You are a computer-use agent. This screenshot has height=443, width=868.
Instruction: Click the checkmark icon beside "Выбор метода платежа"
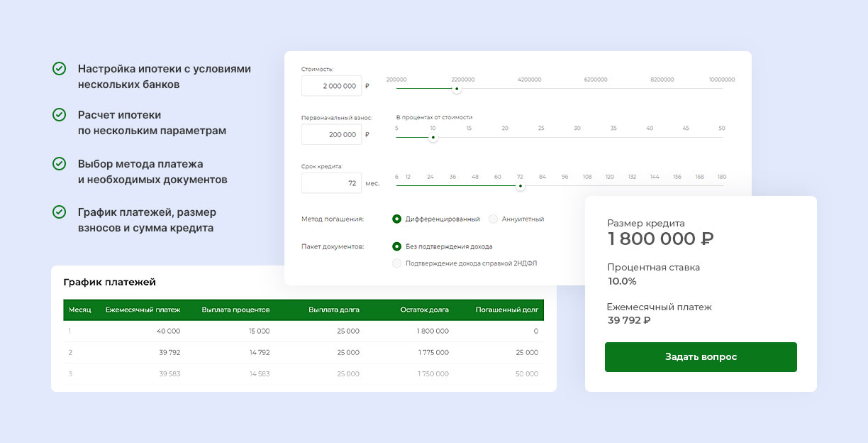click(60, 164)
